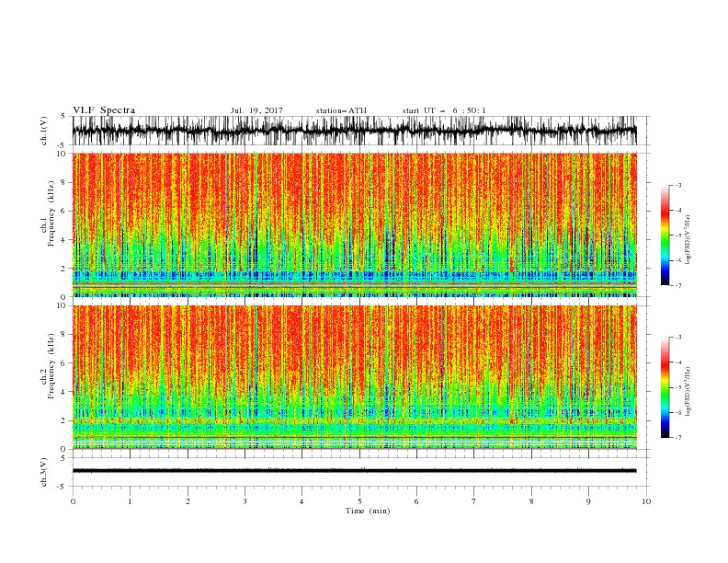Click the "ch.3(V)" waveform axis label
Screen dimensions: 728x563
click(x=44, y=472)
